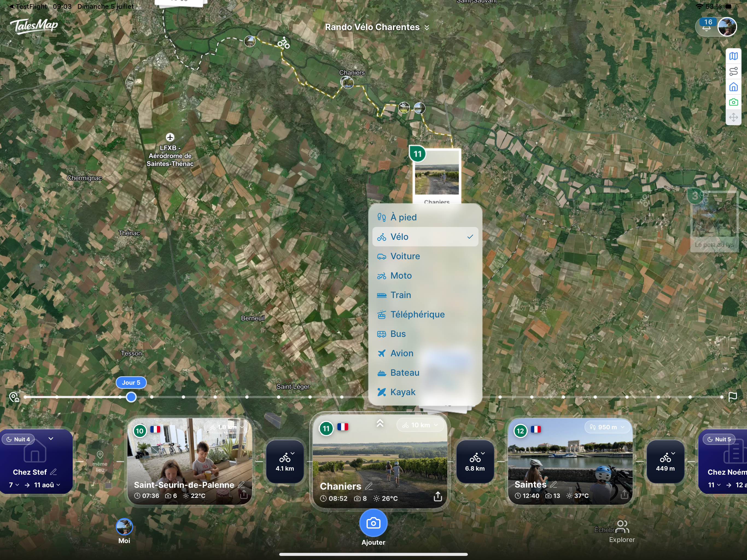Tap the Ajouter label
The image size is (747, 560).
(373, 542)
